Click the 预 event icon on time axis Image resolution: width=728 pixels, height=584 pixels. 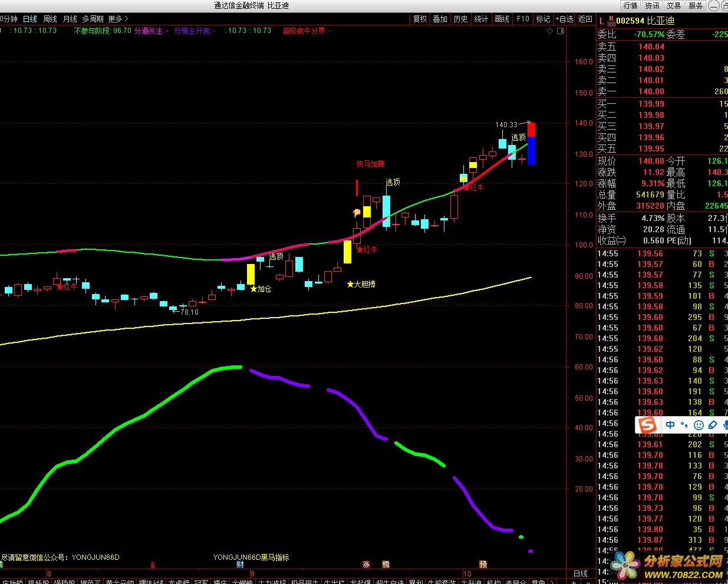coord(483,564)
